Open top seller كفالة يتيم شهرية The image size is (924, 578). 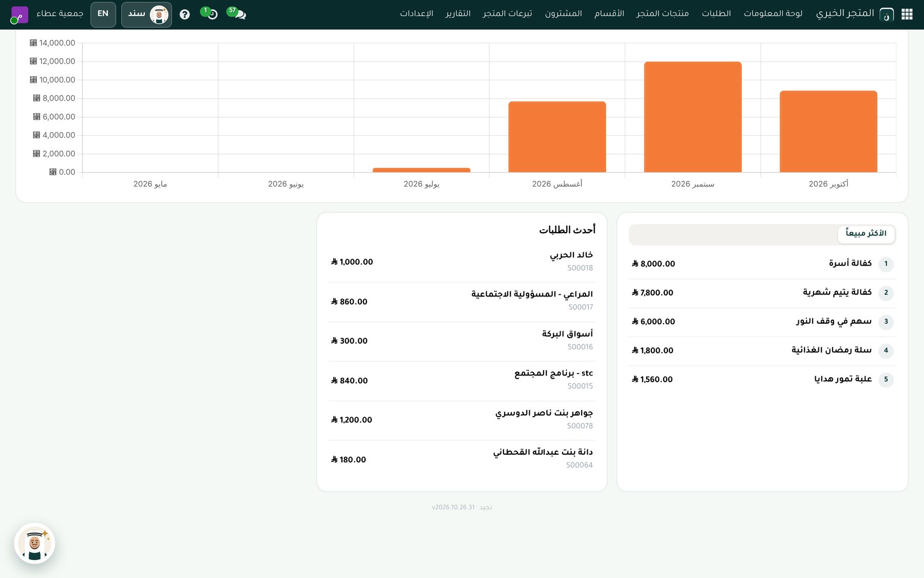point(762,293)
